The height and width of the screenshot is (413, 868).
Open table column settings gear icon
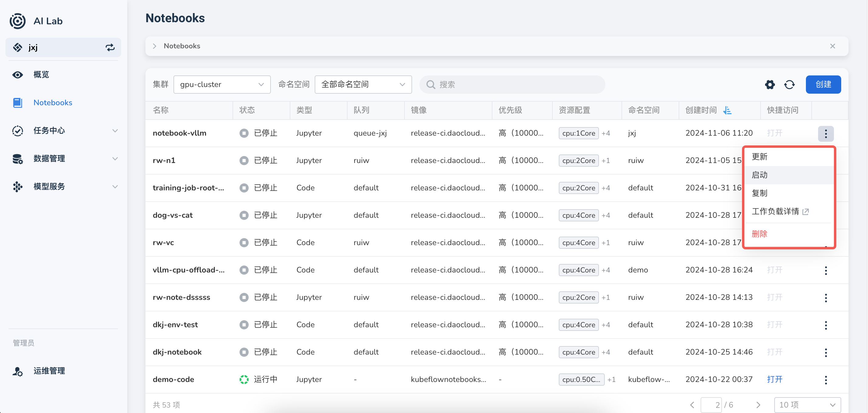pyautogui.click(x=770, y=85)
